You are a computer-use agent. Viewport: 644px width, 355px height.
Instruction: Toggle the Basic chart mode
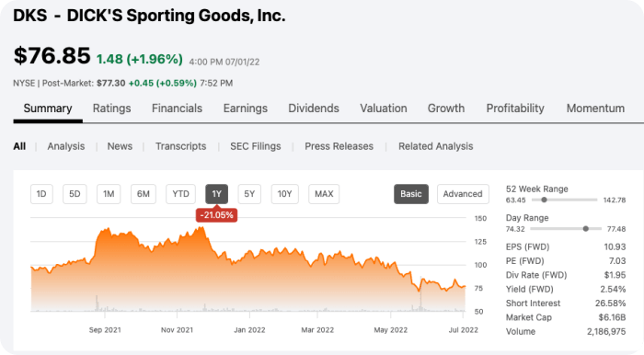click(411, 194)
